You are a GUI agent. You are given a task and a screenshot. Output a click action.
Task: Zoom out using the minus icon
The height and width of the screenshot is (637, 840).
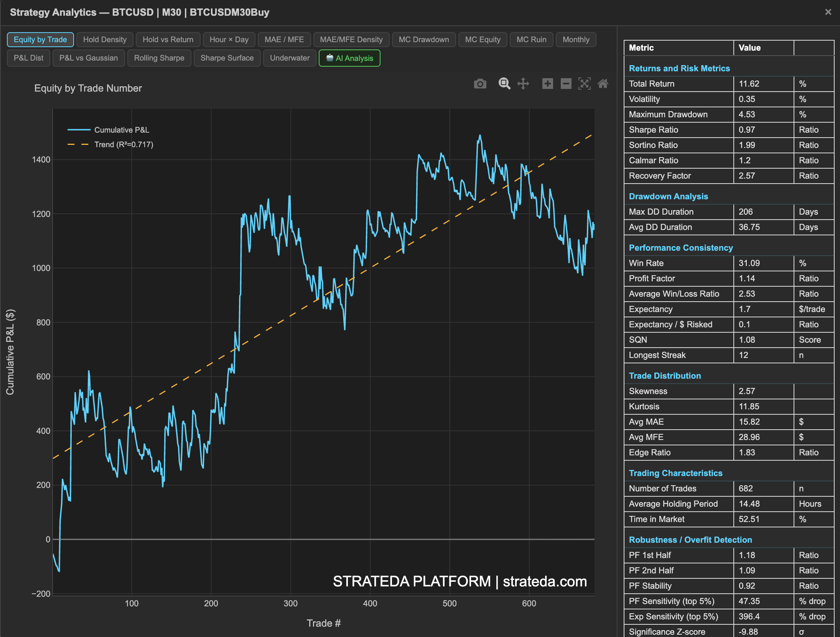pyautogui.click(x=566, y=84)
